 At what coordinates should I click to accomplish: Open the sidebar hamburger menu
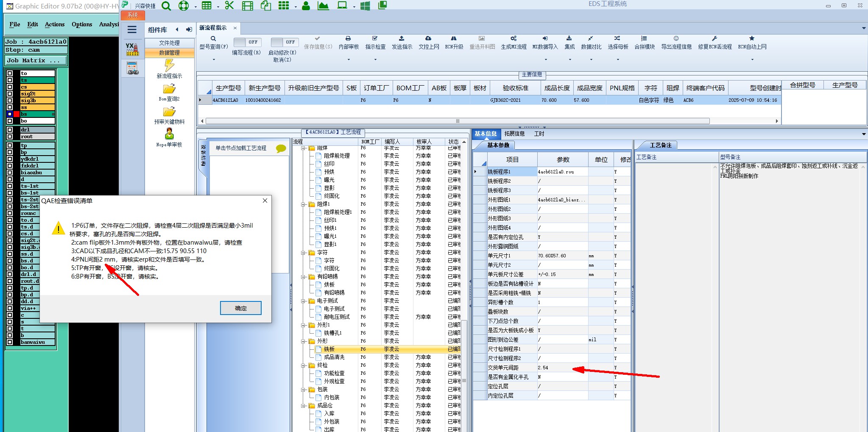click(x=132, y=30)
